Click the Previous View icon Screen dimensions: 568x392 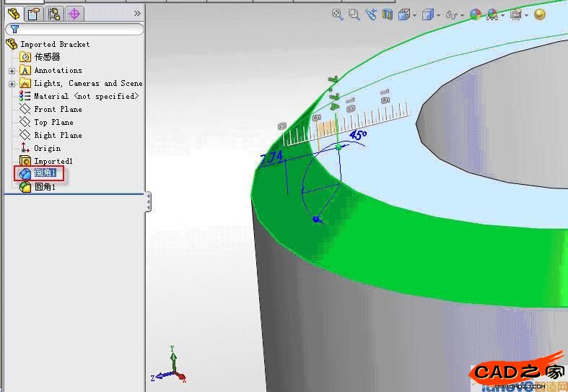(371, 14)
